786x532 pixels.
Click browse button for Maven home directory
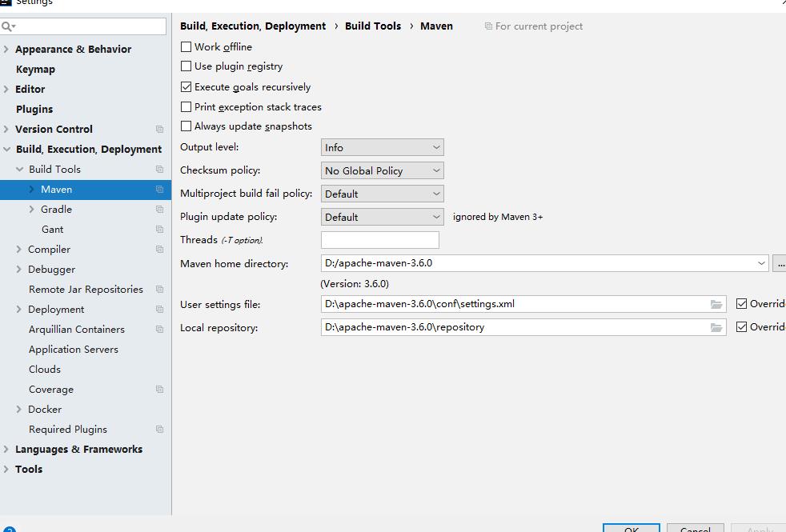coord(780,263)
